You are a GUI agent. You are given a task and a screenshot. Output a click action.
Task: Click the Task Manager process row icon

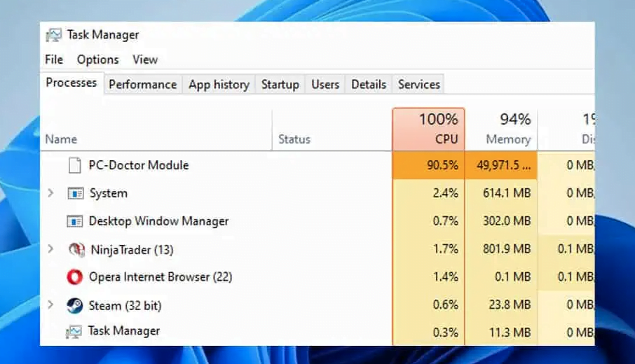74,332
